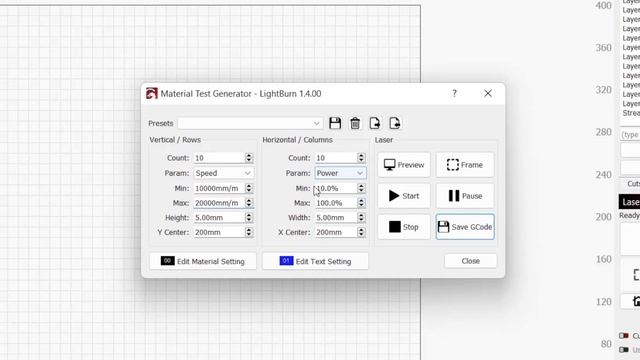
Task: Click the blue 01 layer swatch
Action: click(x=286, y=261)
